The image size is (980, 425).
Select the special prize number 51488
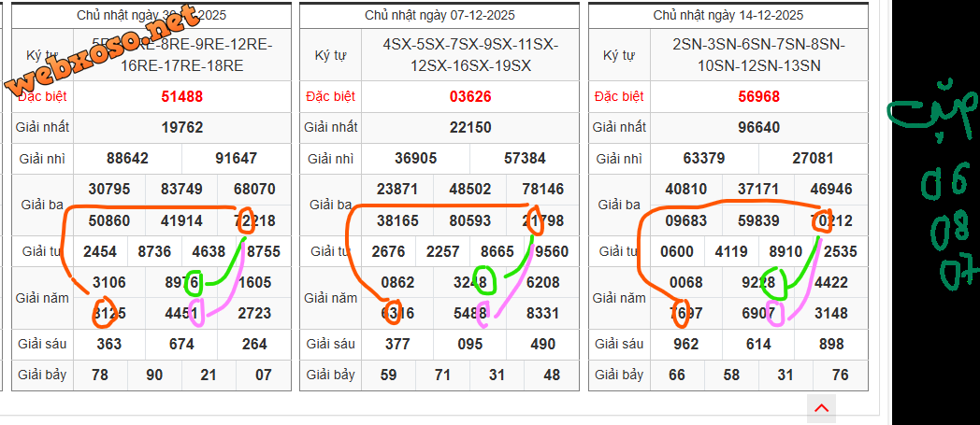click(181, 96)
